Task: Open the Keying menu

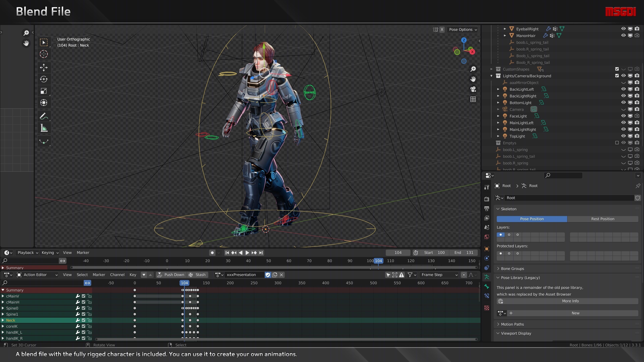Action: point(50,253)
